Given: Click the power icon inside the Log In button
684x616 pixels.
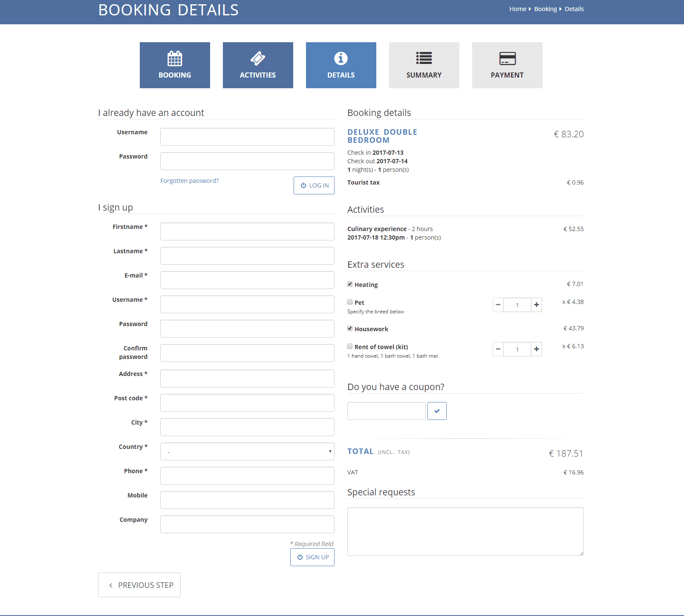Looking at the screenshot, I should [x=303, y=185].
